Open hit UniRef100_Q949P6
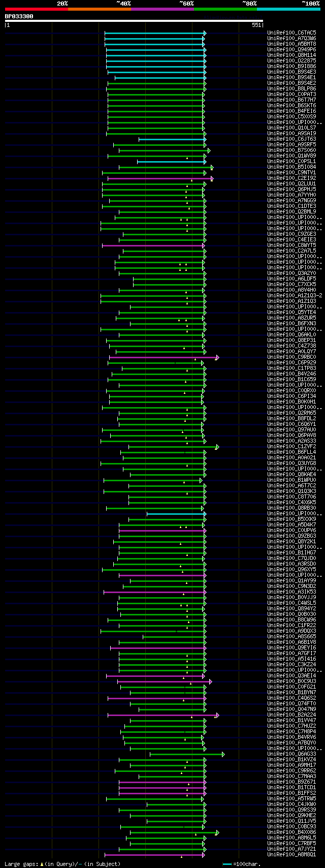This screenshot has height=868, width=325. (291, 50)
